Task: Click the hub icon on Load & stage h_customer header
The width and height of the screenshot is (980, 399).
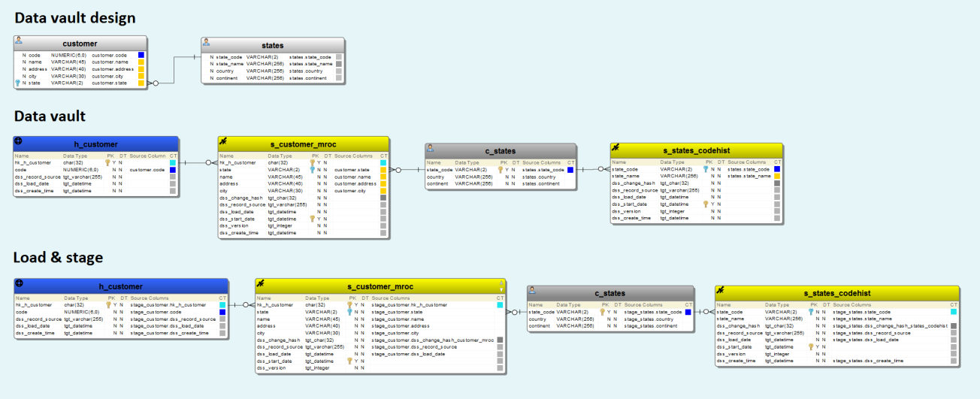Action: 19,283
